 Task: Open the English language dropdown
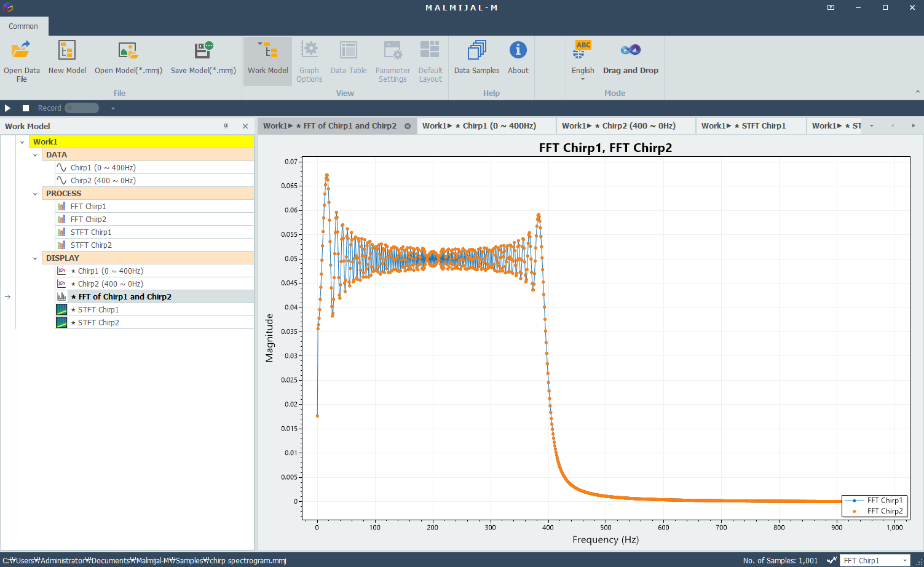tap(583, 61)
